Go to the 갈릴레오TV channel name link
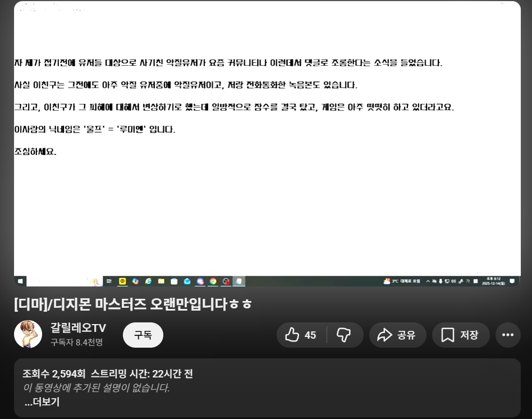Image resolution: width=532 pixels, height=419 pixels. point(78,329)
